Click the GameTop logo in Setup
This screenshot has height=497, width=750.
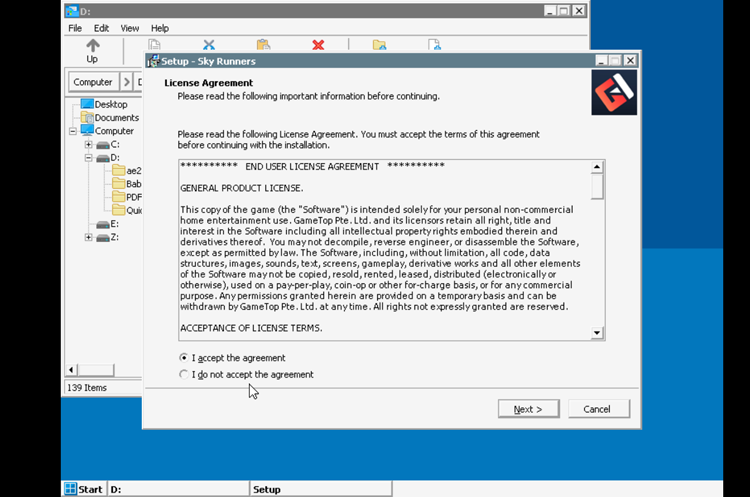[x=614, y=92]
